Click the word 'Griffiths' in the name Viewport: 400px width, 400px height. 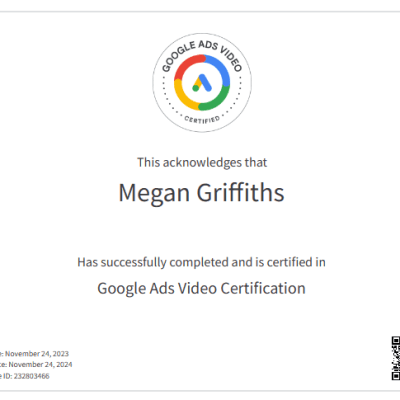pos(240,192)
